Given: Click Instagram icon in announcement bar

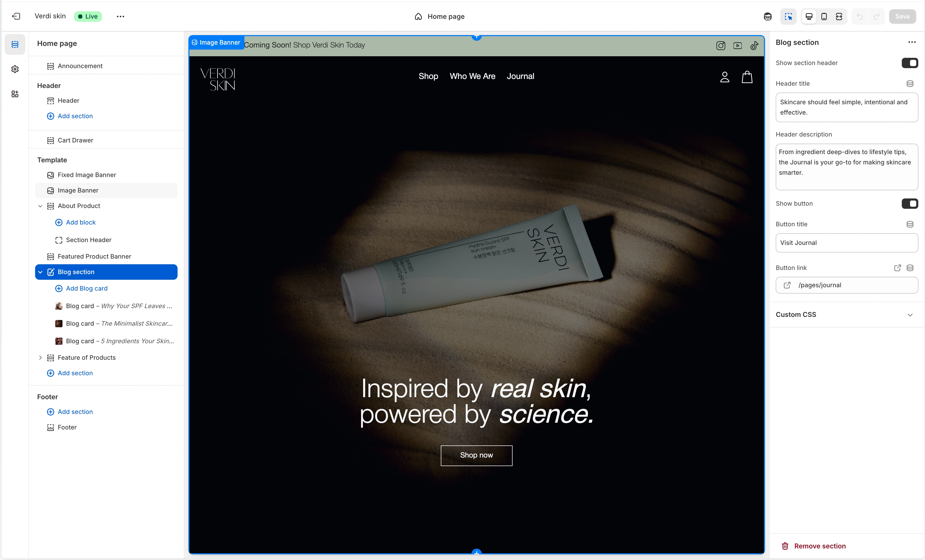Looking at the screenshot, I should click(x=720, y=45).
